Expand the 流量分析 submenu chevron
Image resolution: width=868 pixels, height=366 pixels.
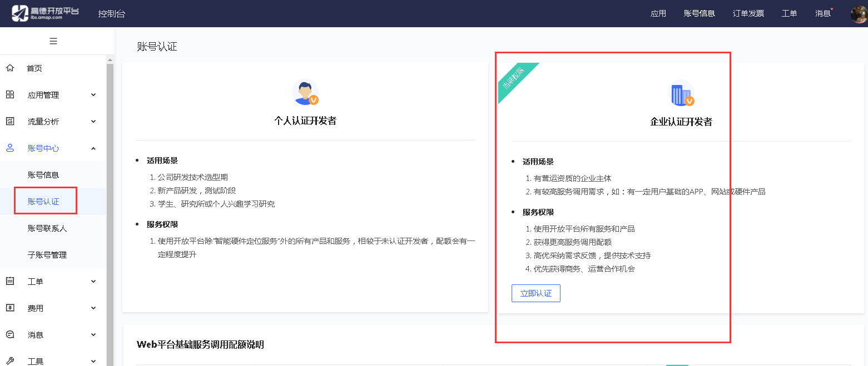tap(93, 122)
